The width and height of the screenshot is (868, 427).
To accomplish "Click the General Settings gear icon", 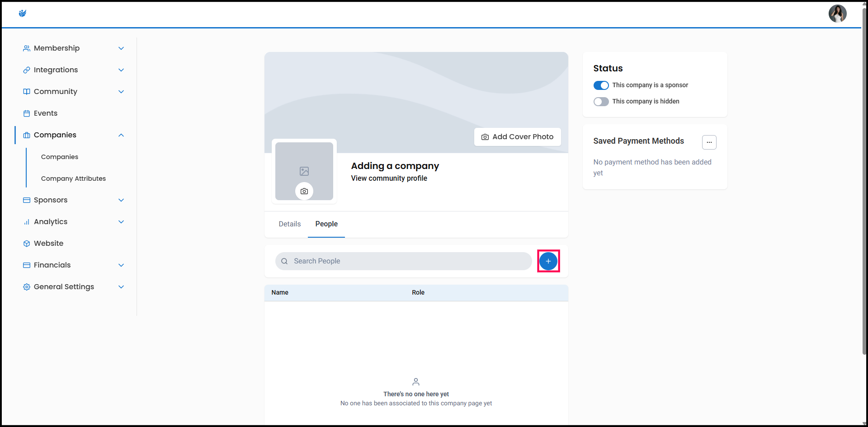I will pyautogui.click(x=27, y=287).
